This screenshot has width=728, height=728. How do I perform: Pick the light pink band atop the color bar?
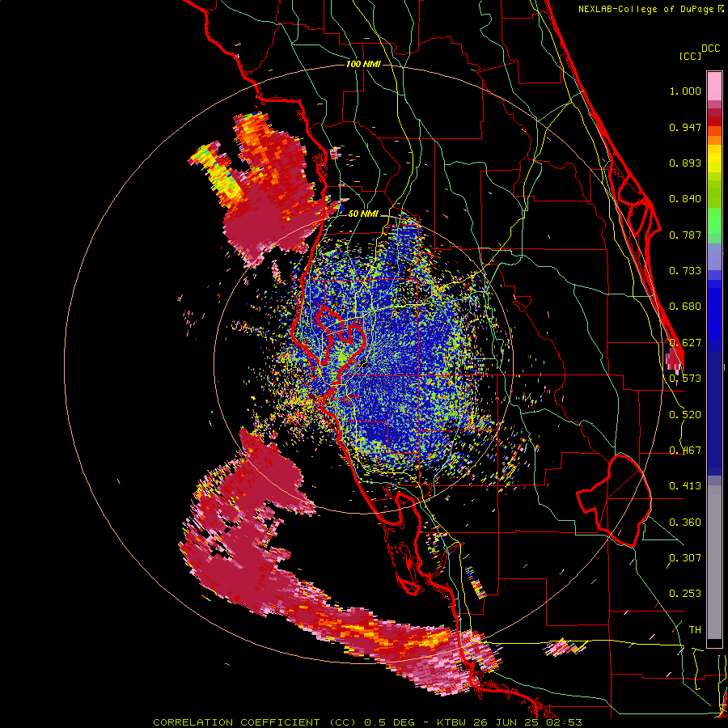(714, 86)
